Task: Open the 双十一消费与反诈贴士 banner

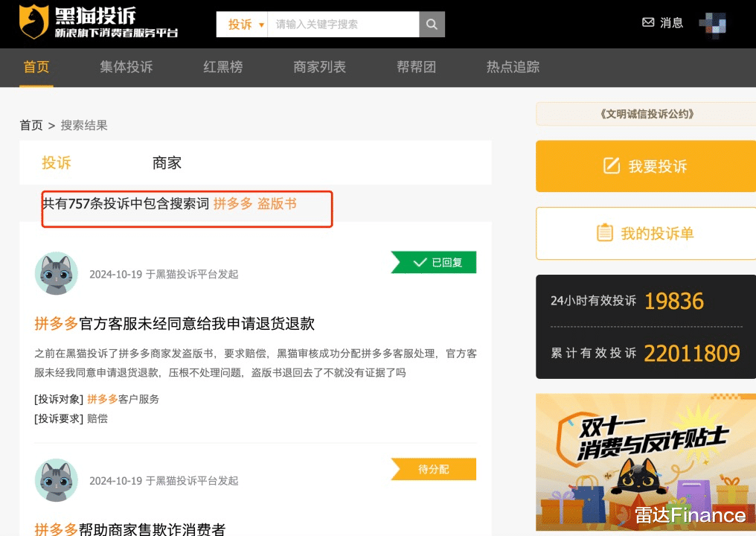Action: [646, 462]
